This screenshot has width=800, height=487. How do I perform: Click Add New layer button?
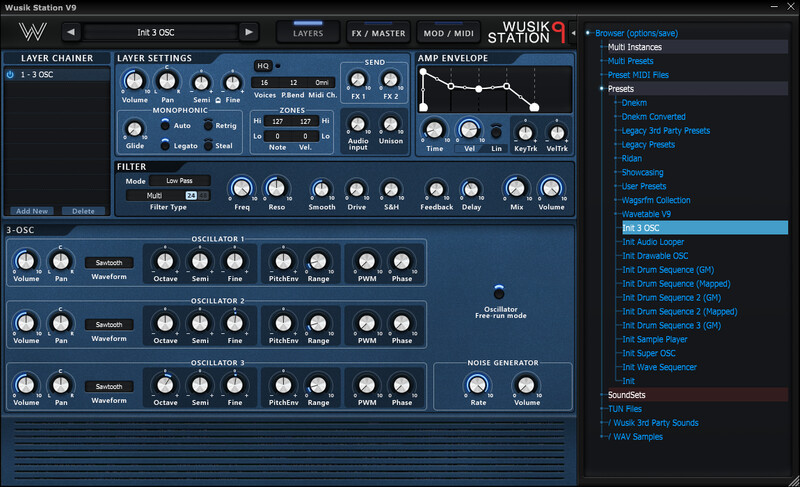point(32,211)
